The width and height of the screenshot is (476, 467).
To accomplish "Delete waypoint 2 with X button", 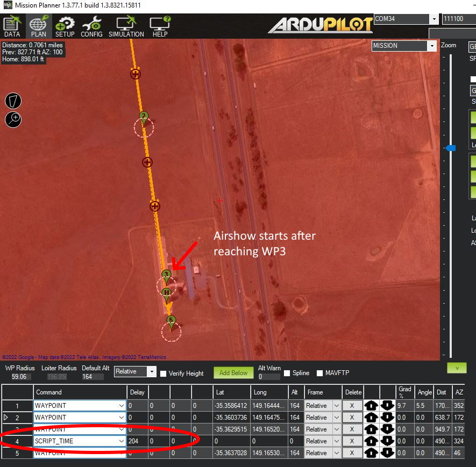I will [353, 418].
